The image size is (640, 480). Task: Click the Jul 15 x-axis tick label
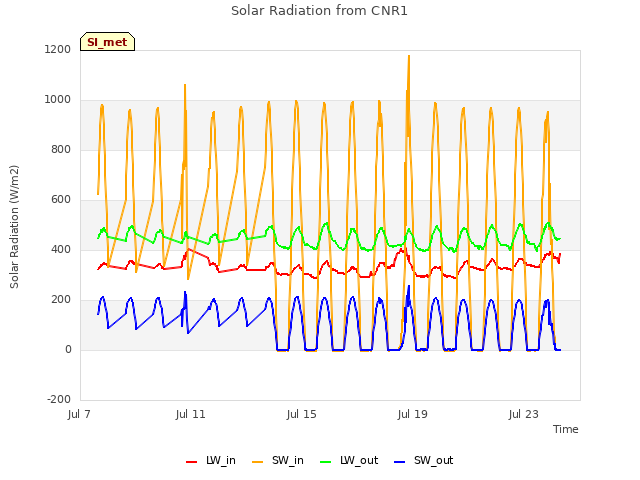pos(301,414)
